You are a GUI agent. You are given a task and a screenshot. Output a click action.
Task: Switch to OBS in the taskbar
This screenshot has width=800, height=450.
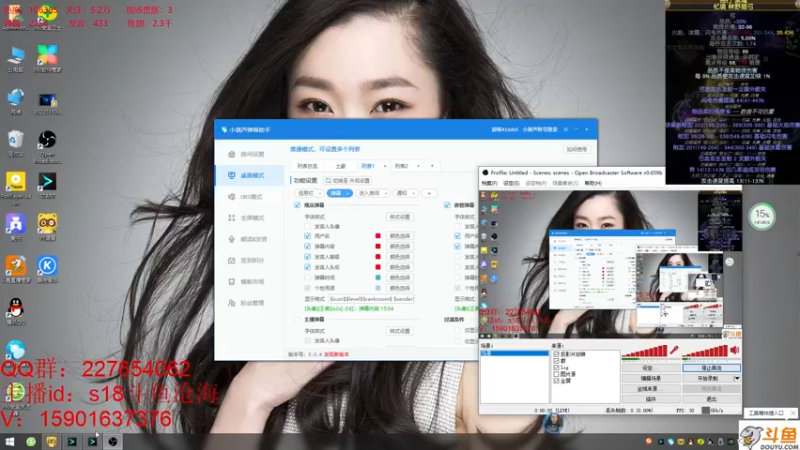[113, 441]
